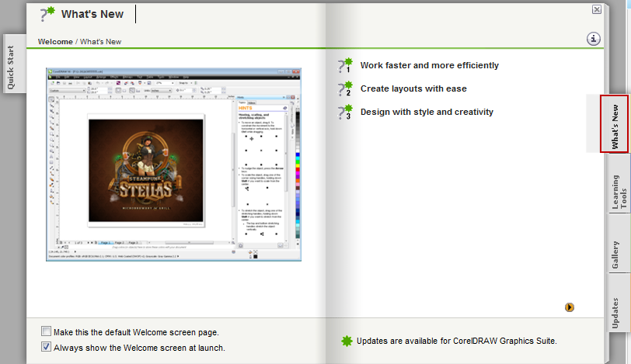Uncheck 'Always show the Welcome screen at launch'

47,347
